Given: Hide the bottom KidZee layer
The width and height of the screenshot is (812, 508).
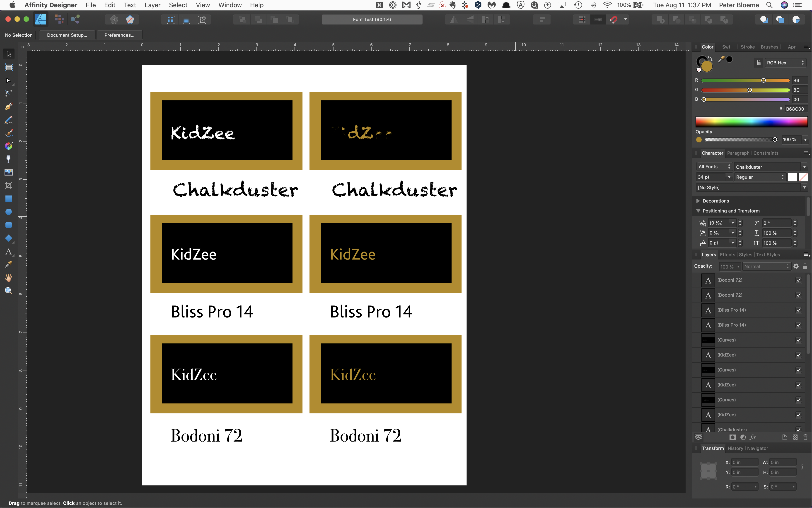Looking at the screenshot, I should coord(799,415).
